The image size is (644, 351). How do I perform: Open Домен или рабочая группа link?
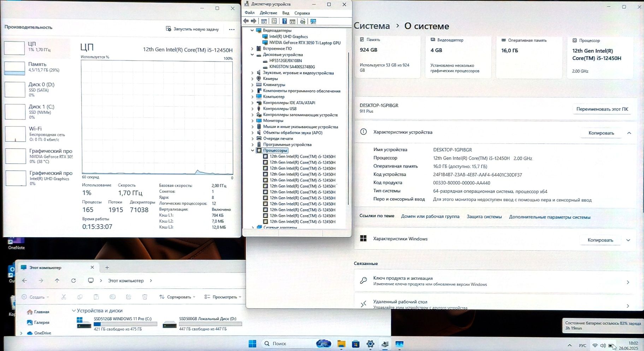coord(430,216)
